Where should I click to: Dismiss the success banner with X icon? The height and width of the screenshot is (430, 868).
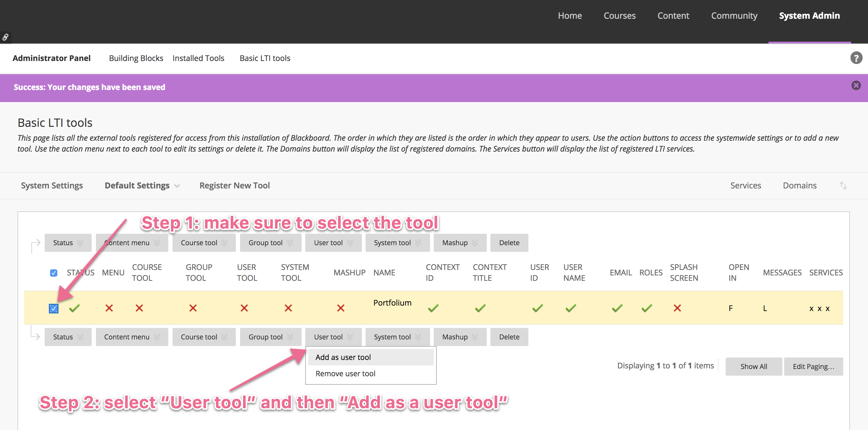tap(856, 85)
